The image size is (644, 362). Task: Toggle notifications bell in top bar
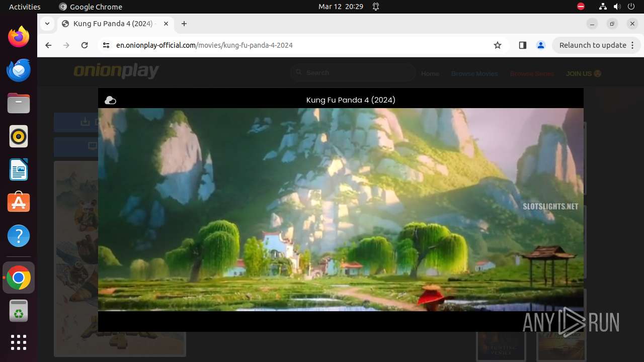pos(376,7)
